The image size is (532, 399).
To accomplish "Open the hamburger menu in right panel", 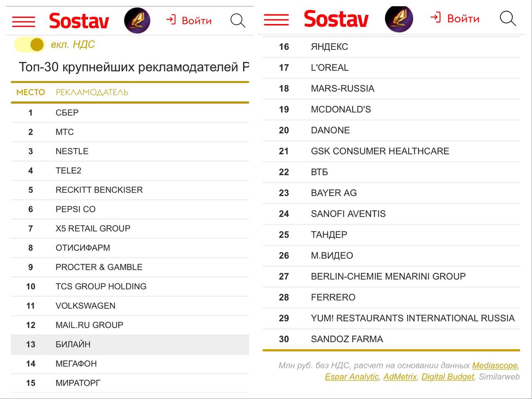I will pyautogui.click(x=276, y=20).
